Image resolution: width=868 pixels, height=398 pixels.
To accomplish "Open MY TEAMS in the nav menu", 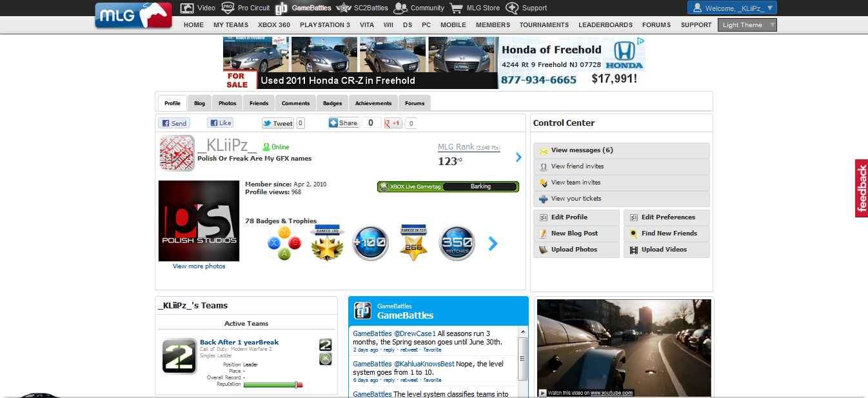I will click(x=231, y=25).
